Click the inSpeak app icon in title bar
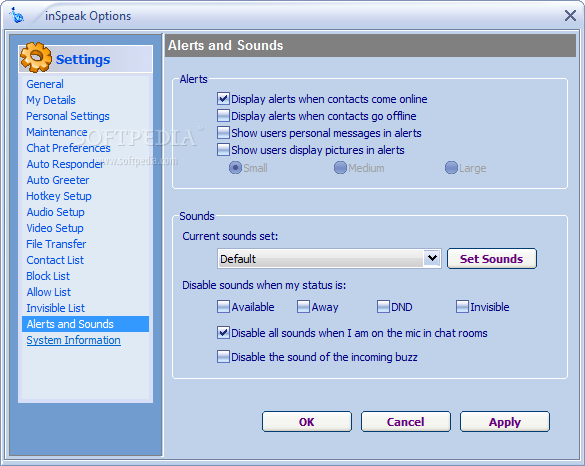The width and height of the screenshot is (585, 466). 16,16
